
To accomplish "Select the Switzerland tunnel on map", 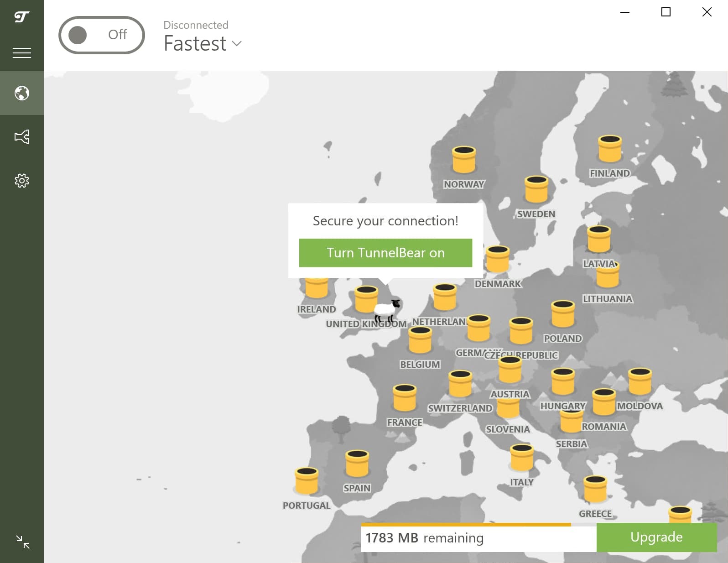I will (460, 383).
